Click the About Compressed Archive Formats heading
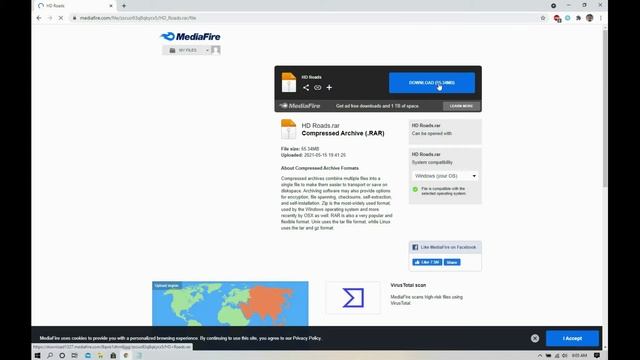The width and height of the screenshot is (640, 360). coord(320,168)
